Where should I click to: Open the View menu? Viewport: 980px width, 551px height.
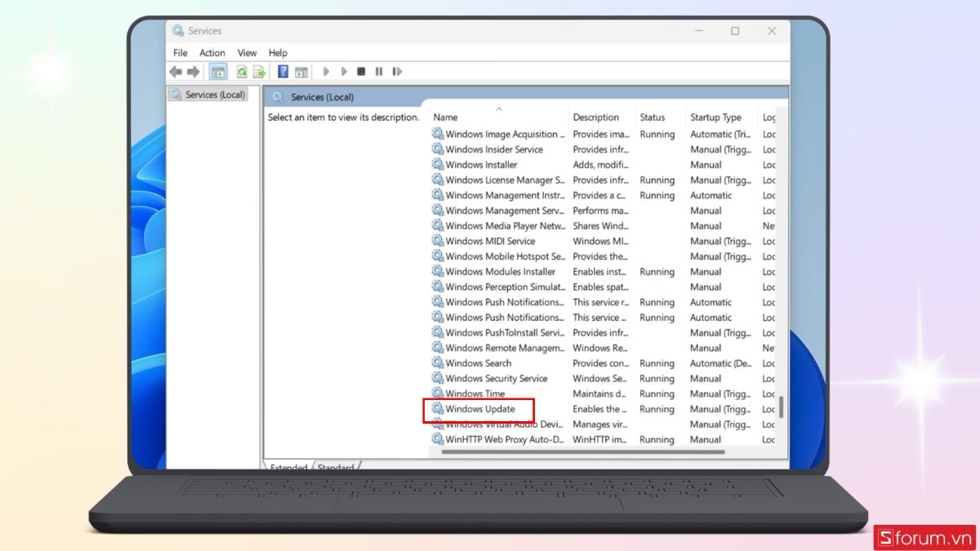pos(247,53)
